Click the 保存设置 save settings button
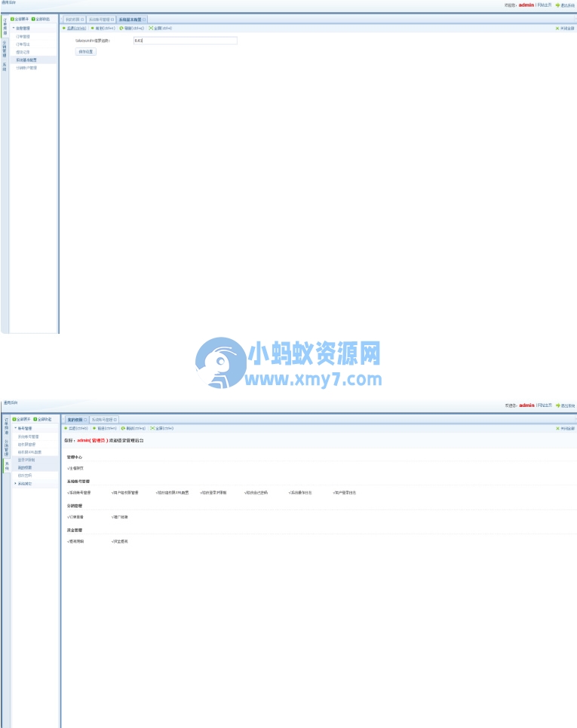Screen dimensions: 577x728 pos(86,51)
